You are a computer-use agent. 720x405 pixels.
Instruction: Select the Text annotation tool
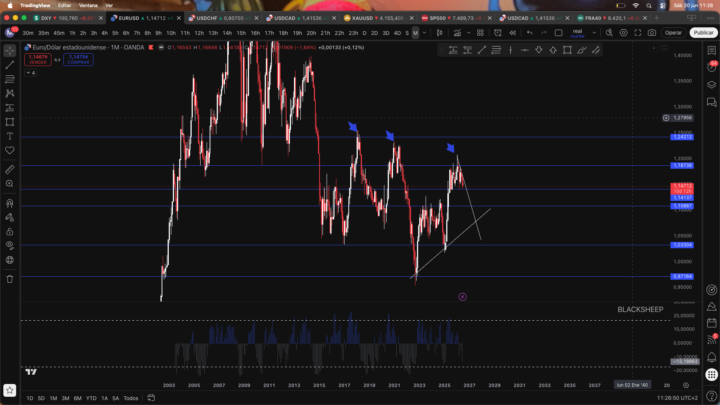point(10,136)
